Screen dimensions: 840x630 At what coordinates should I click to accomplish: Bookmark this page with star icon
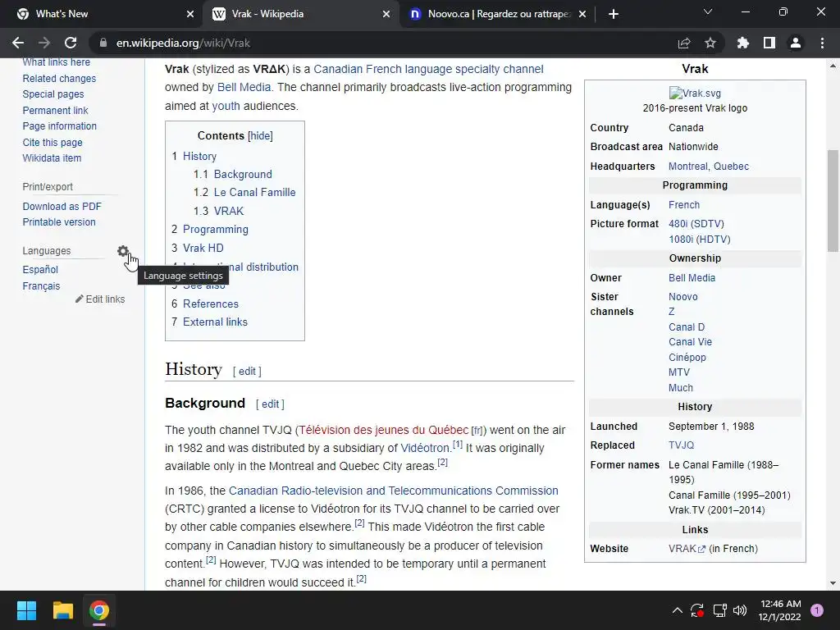click(x=710, y=43)
